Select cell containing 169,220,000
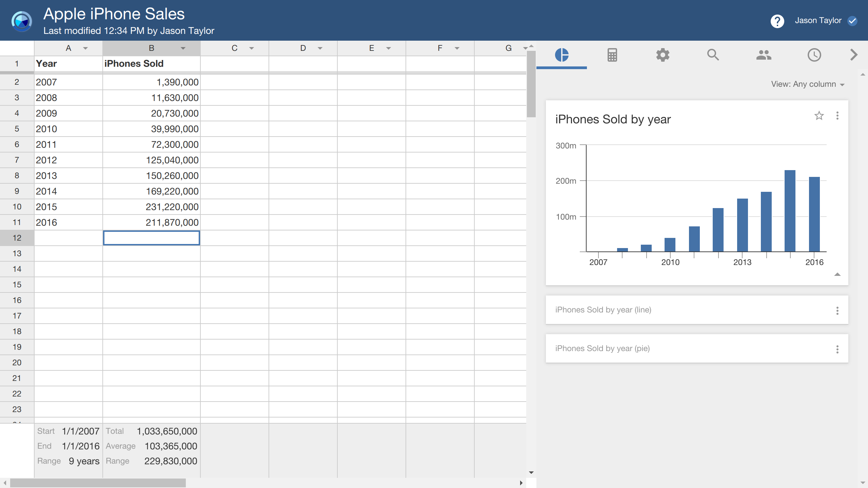 tap(151, 191)
